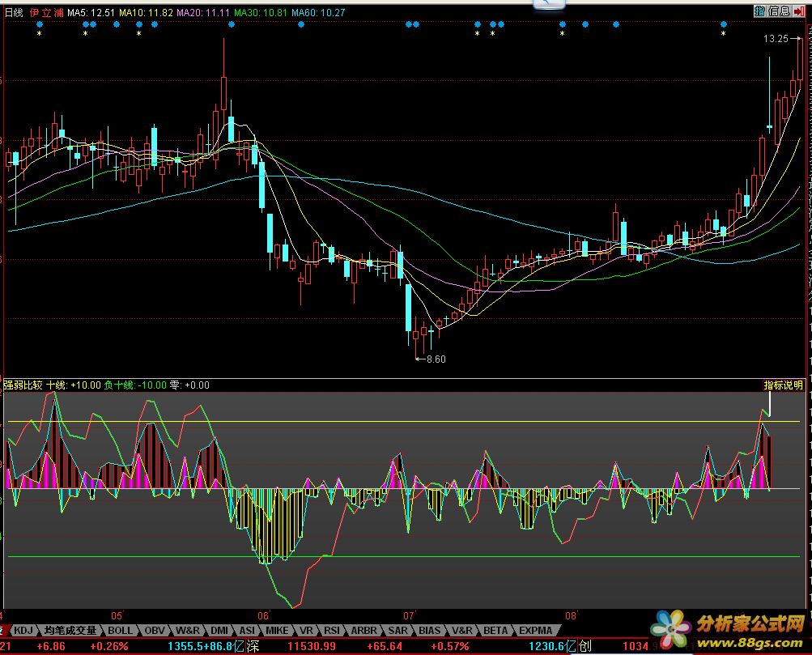
Task: Click the +0.57% percentage in status bar
Action: 450,646
